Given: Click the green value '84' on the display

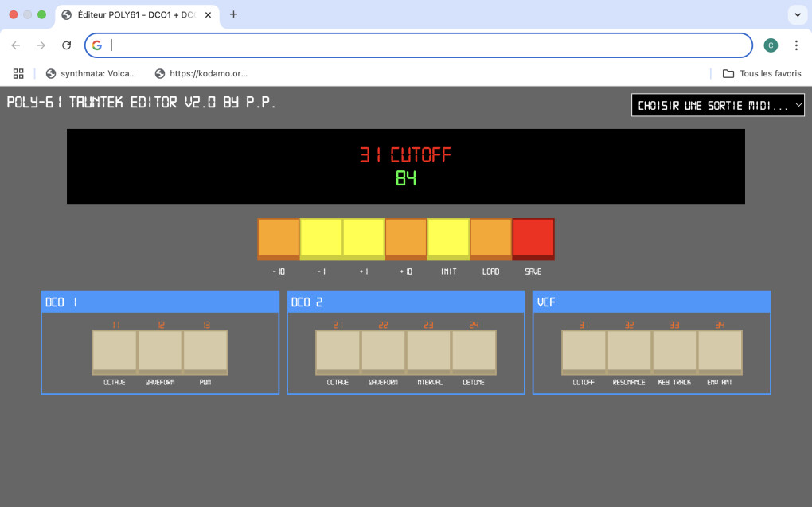Looking at the screenshot, I should click(x=406, y=178).
